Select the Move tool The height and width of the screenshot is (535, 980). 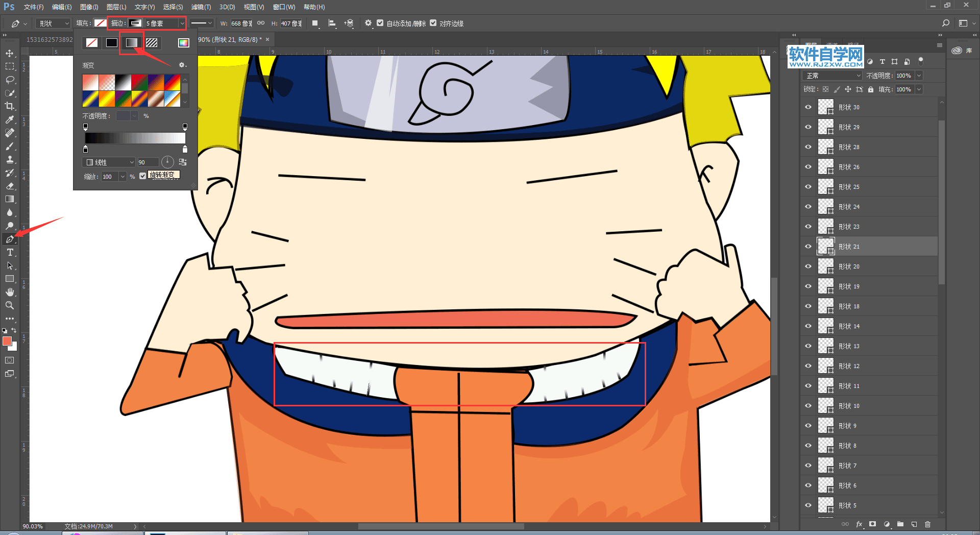coord(10,53)
